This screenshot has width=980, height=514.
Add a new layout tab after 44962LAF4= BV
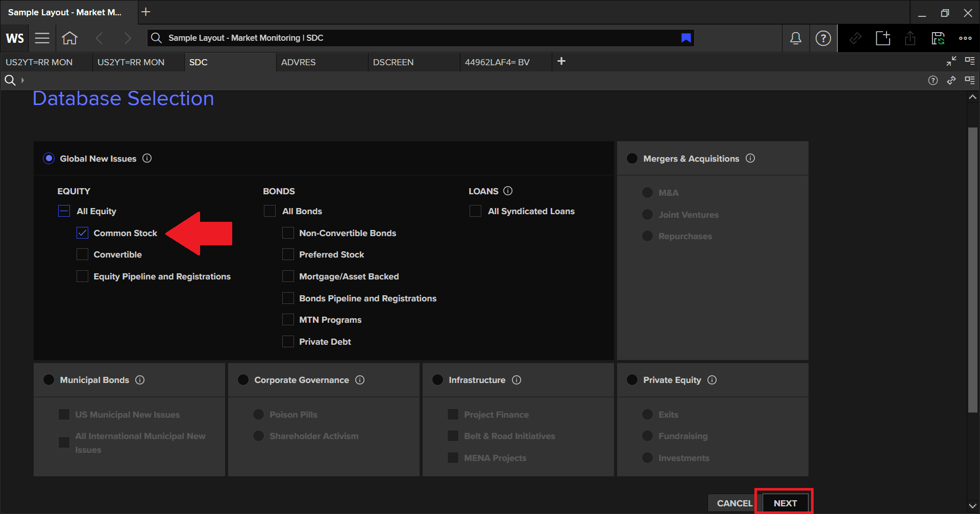click(x=561, y=61)
